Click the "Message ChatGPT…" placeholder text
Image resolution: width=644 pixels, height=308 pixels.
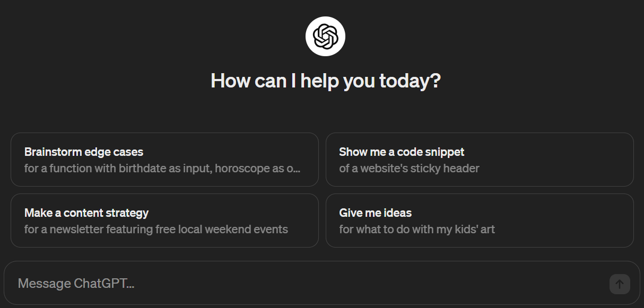(76, 284)
